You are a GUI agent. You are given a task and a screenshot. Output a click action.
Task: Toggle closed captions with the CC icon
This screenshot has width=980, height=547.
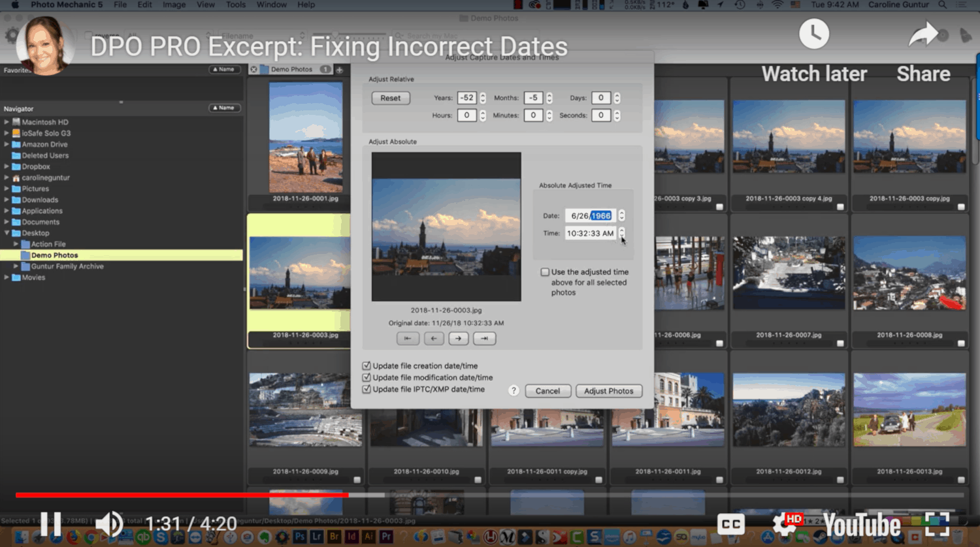[x=730, y=524]
